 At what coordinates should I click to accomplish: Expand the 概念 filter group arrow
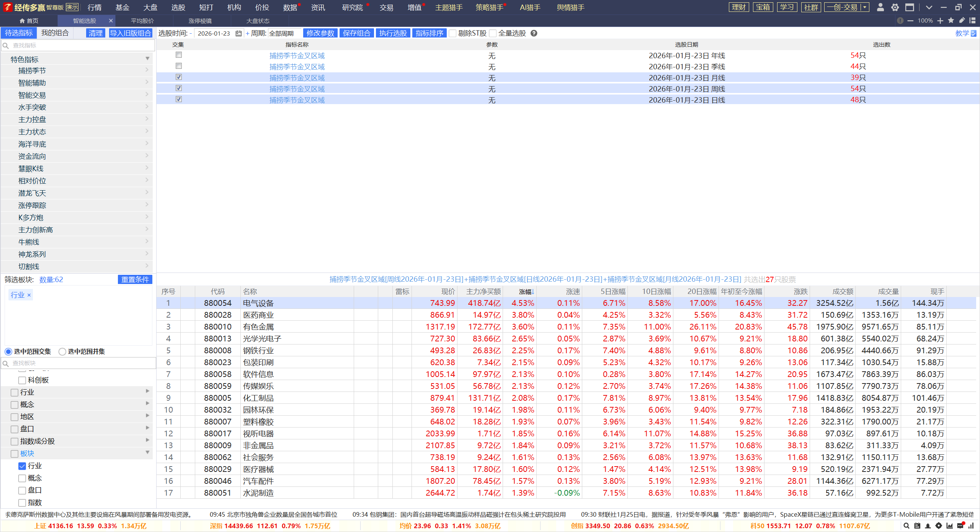pos(147,403)
